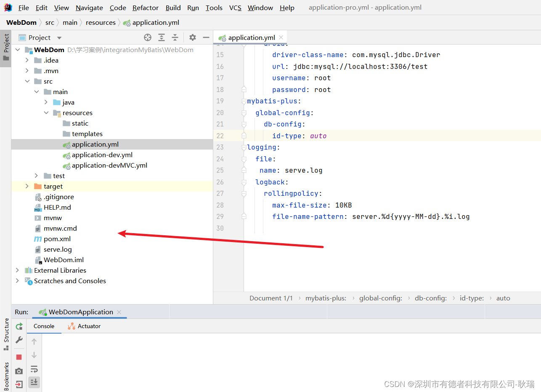Select application-dev.yml in project tree
This screenshot has height=392, width=541.
(x=102, y=155)
